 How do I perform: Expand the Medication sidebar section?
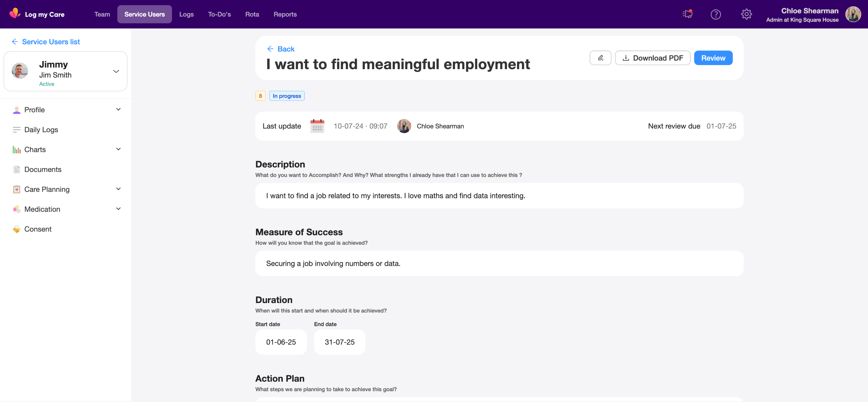pos(118,209)
